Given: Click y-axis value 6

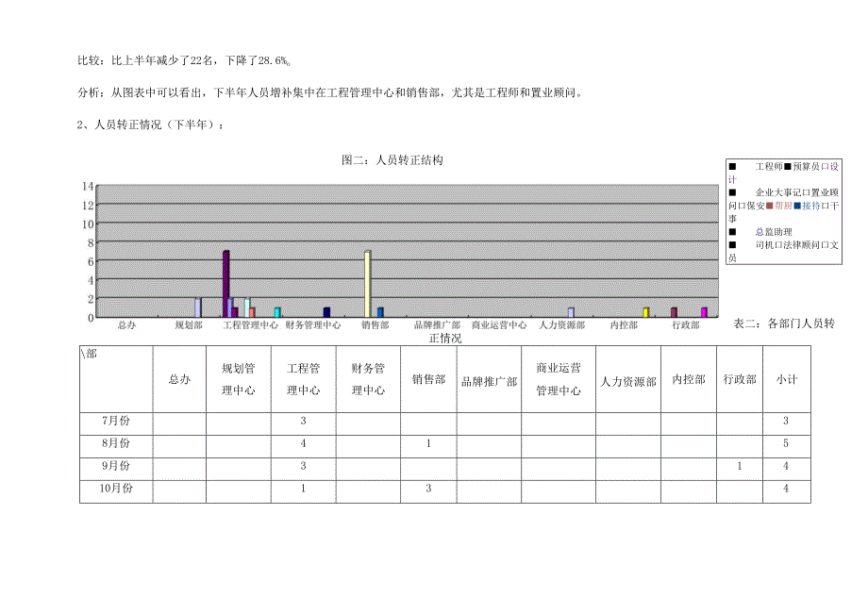Looking at the screenshot, I should (x=91, y=261).
